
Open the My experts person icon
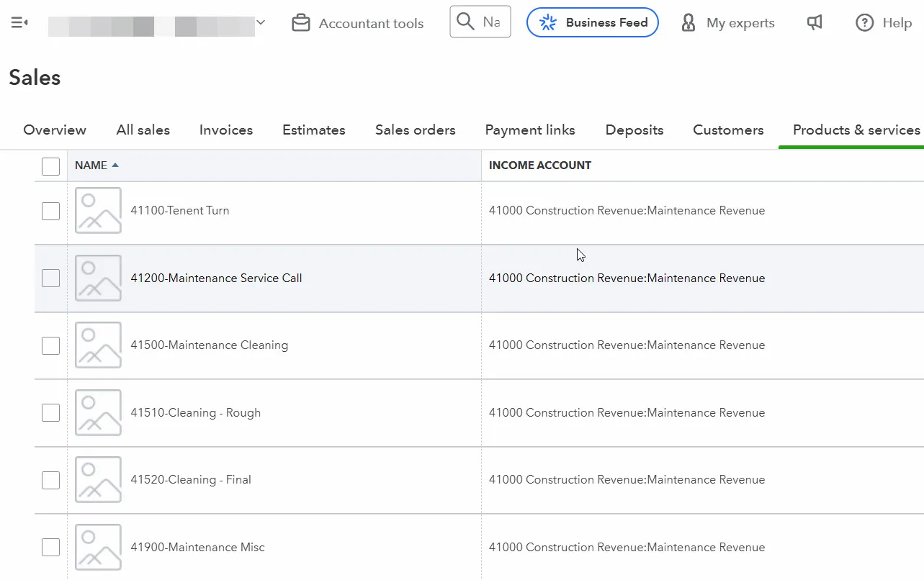click(688, 23)
